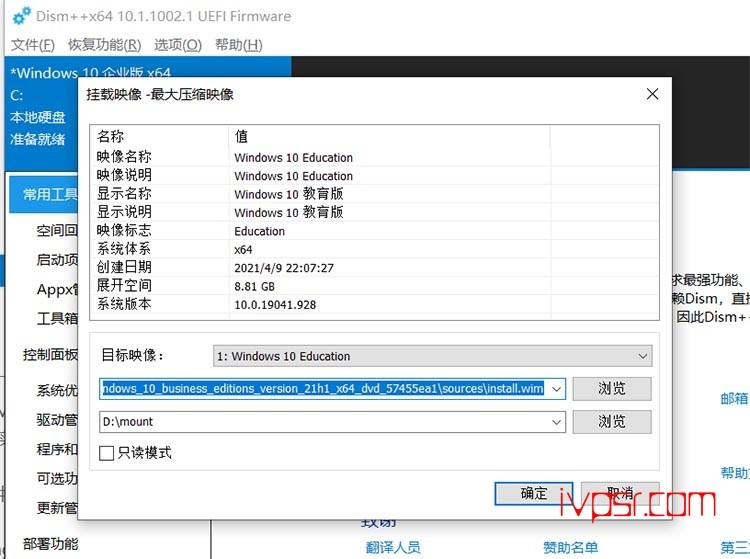Expand the install.wim path dropdown arrow
The image size is (750, 559).
pos(556,389)
